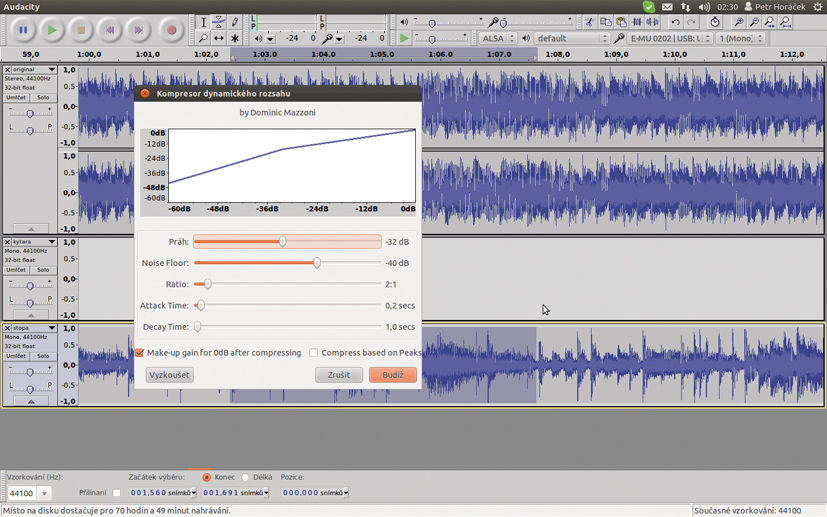
Task: Open the Sync-Lock clock icon
Action: [x=715, y=22]
